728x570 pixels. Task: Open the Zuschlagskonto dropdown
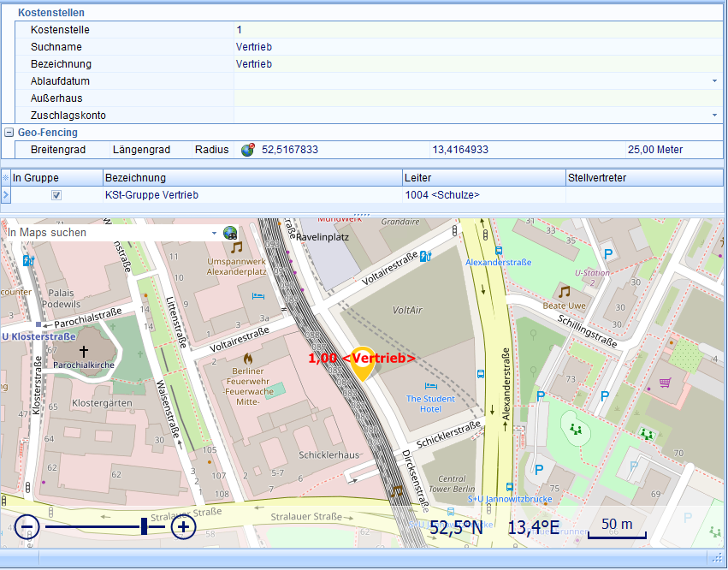click(x=714, y=116)
